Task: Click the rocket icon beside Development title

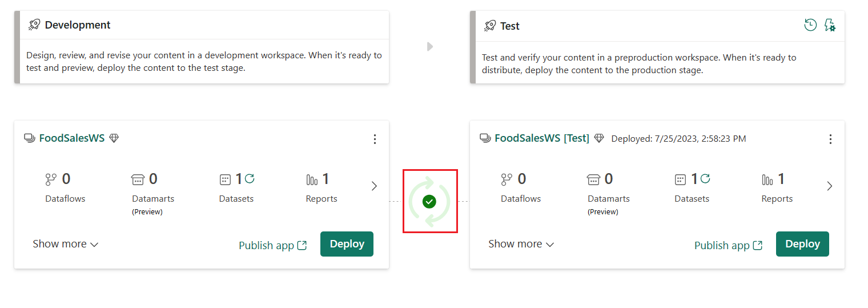Action: pos(34,25)
